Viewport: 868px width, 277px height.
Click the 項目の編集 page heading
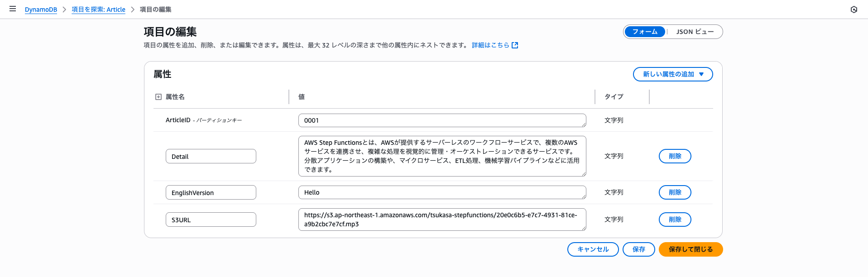pyautogui.click(x=170, y=32)
